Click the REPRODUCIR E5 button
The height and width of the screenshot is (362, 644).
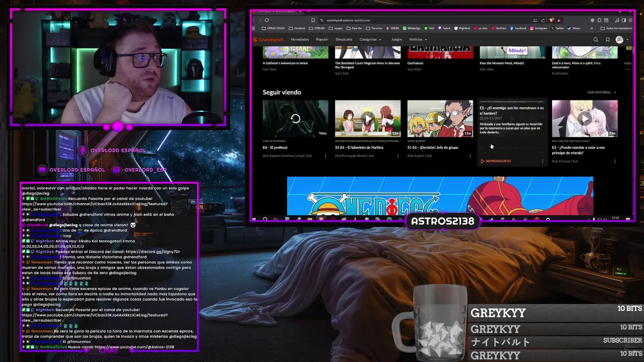pyautogui.click(x=496, y=161)
